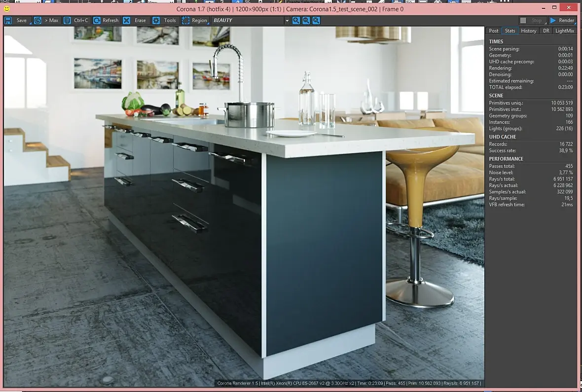Click the zoom to fit icon
The image size is (582, 392).
[316, 20]
